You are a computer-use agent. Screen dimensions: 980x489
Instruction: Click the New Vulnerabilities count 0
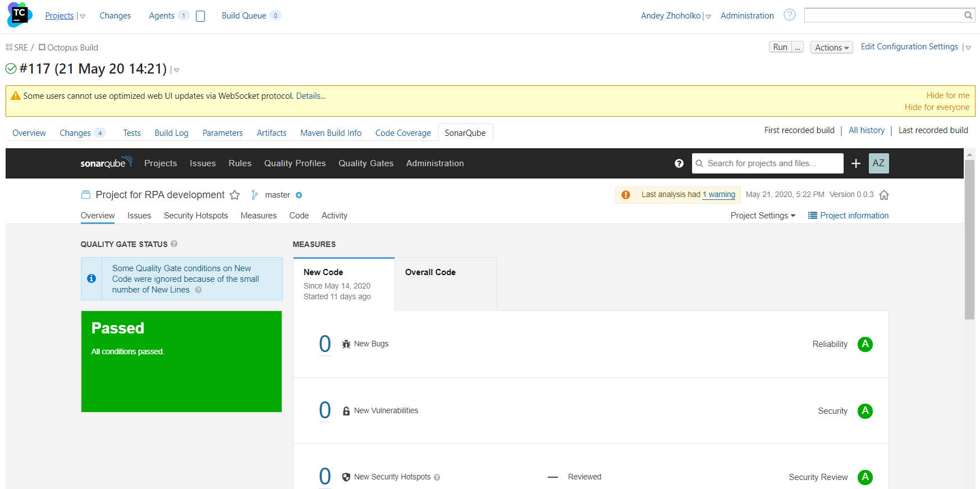(325, 410)
